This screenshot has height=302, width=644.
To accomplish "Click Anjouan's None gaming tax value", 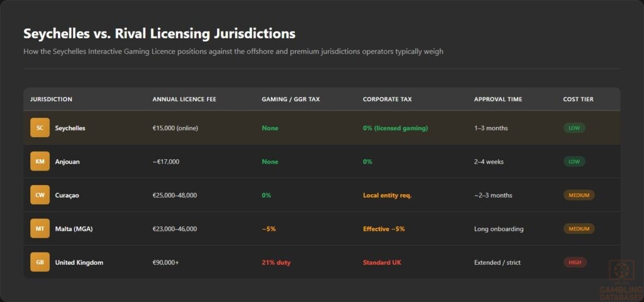I will click(x=270, y=162).
